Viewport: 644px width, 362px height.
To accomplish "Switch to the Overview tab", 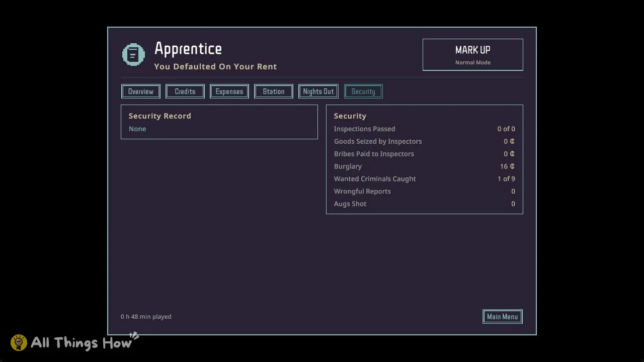I will [x=141, y=92].
